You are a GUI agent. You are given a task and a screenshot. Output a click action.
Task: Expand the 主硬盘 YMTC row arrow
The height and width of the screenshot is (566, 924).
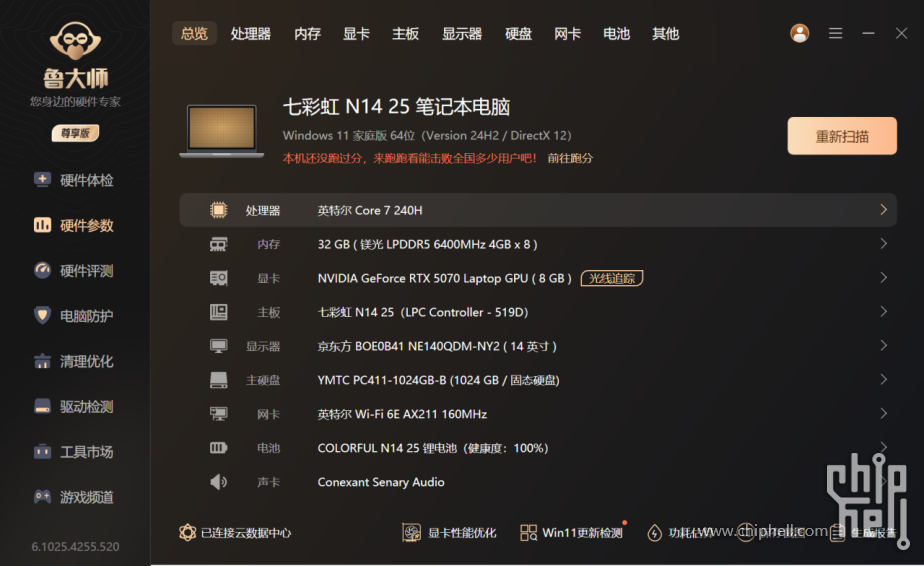[x=883, y=379]
